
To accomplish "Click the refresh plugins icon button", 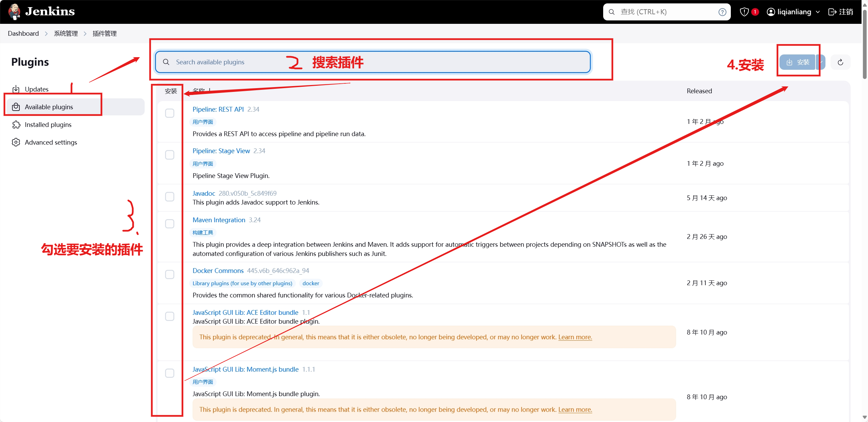I will pos(840,62).
